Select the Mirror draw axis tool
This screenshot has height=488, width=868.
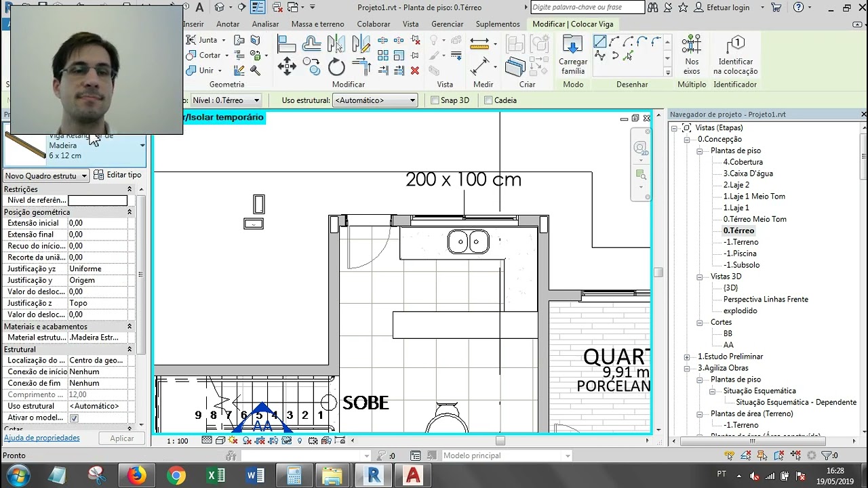coord(361,44)
